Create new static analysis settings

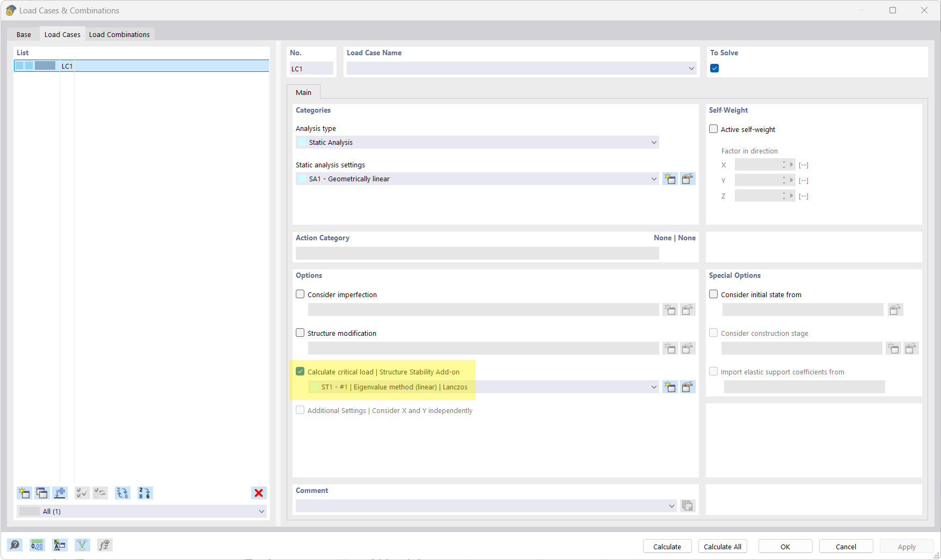click(670, 179)
